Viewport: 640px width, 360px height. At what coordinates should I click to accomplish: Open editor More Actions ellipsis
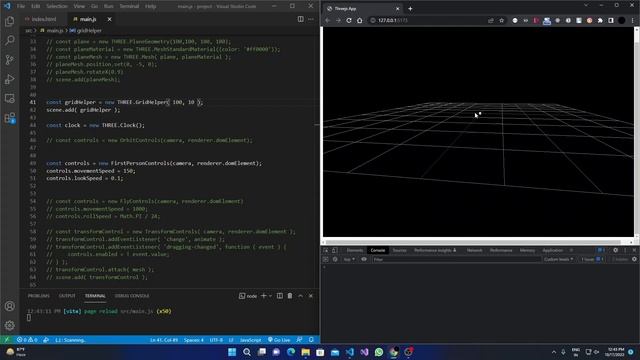[311, 19]
